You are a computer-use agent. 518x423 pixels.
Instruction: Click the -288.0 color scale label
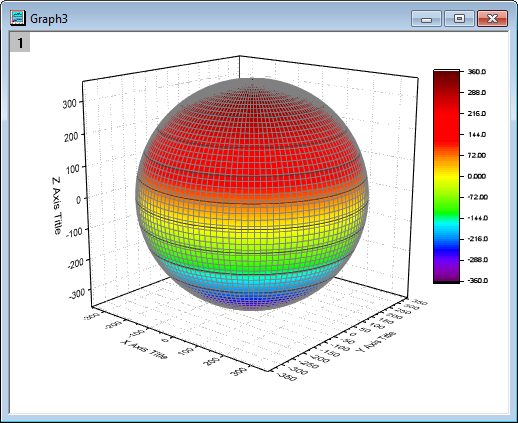tap(477, 260)
